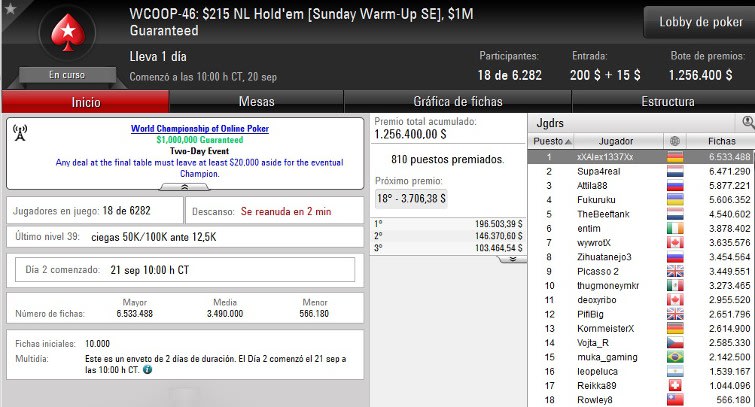Viewport: 755px width, 407px height.
Task: Select player TheBeeftank
Action: (x=641, y=214)
